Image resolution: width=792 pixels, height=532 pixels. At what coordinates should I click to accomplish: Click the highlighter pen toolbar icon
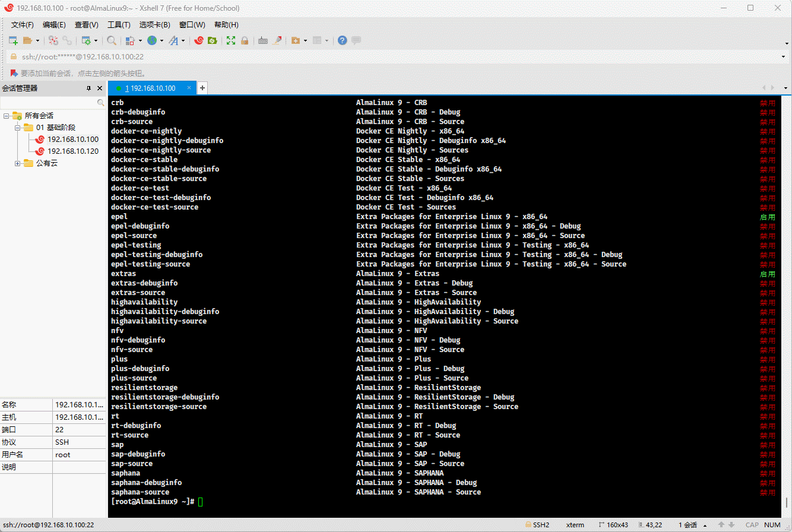pos(277,40)
